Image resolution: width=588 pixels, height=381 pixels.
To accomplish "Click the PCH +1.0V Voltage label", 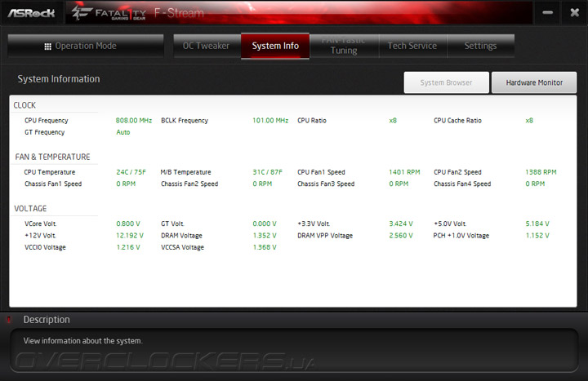I will tap(461, 236).
